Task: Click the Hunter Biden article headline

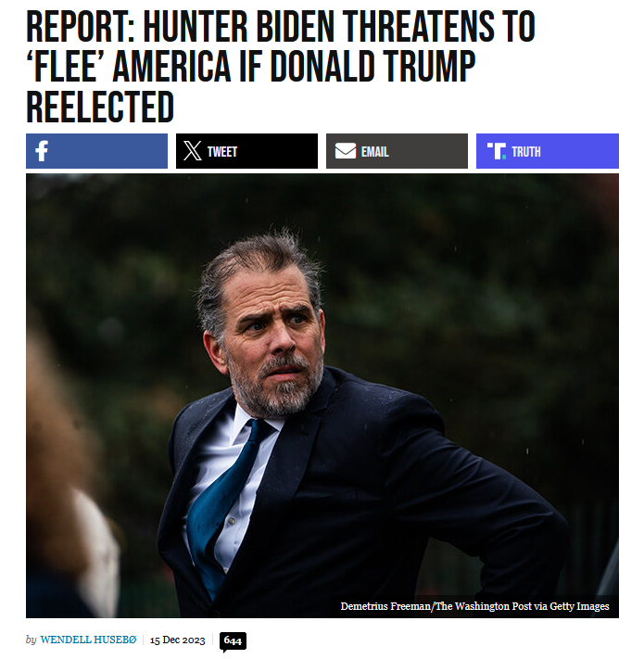Action: (281, 66)
